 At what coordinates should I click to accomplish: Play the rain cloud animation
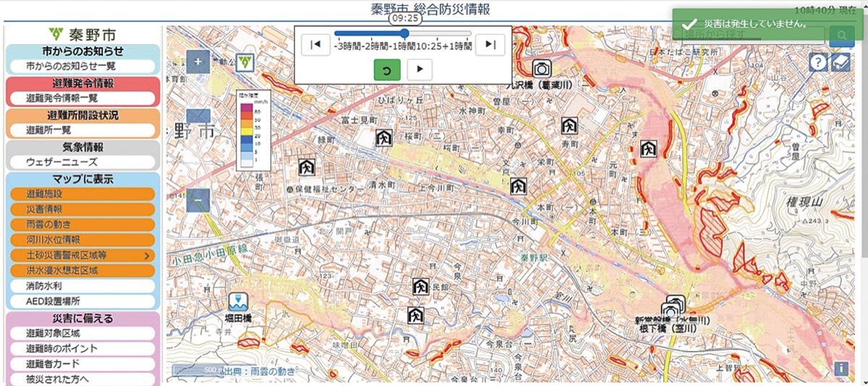coord(420,70)
